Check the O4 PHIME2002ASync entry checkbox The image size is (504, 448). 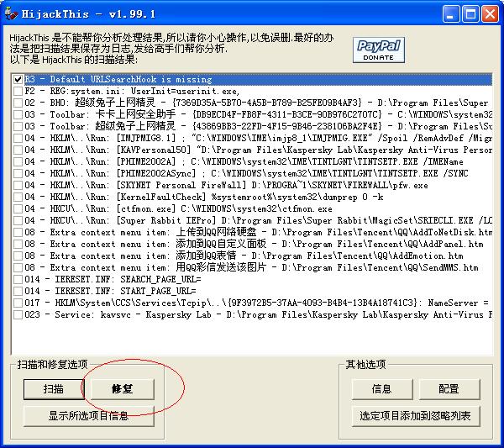click(x=18, y=174)
